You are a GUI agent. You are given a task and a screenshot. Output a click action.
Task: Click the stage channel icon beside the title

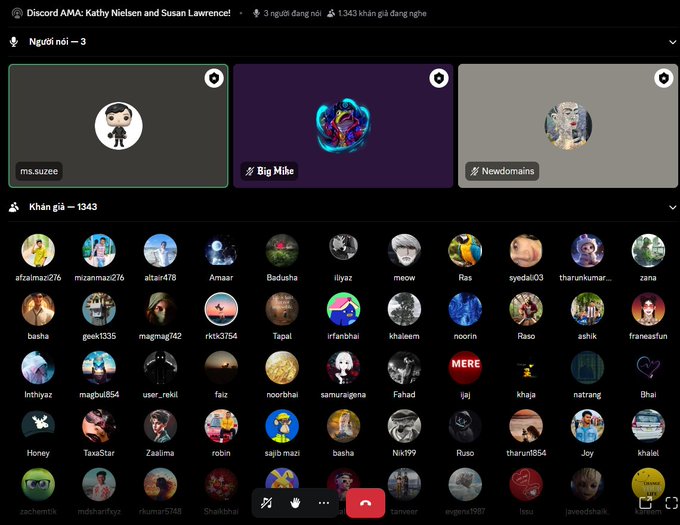point(17,13)
